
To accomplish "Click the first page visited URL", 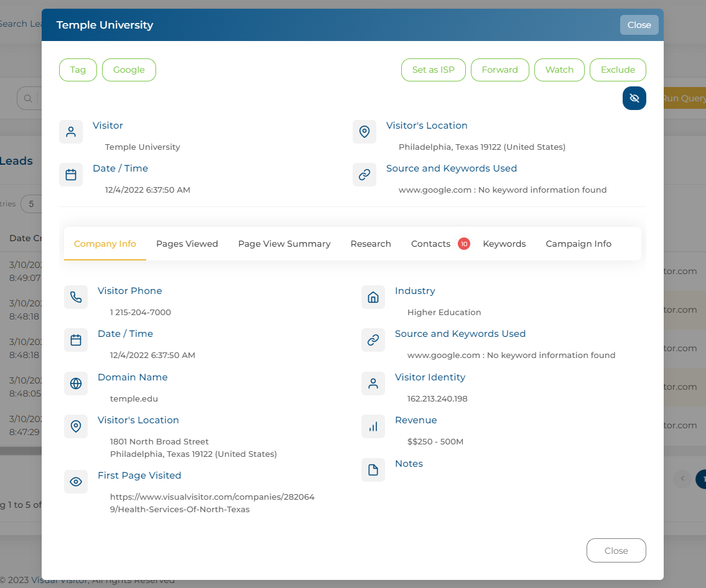I will 212,503.
